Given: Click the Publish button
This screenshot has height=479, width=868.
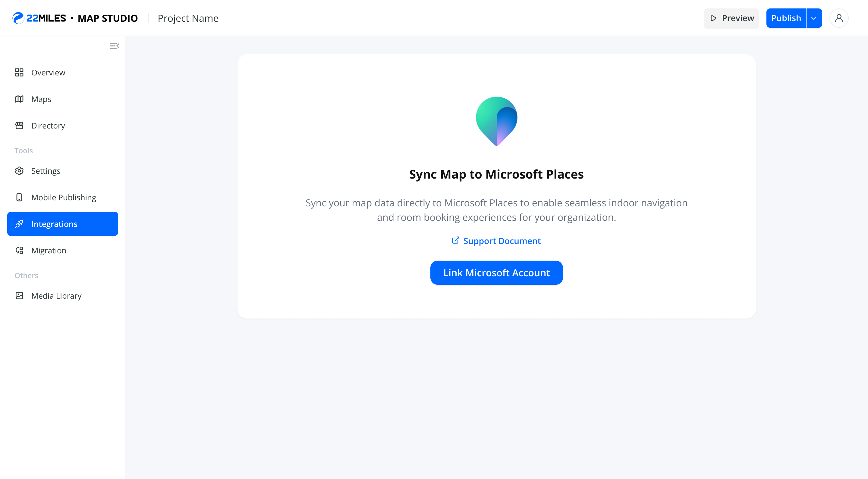Looking at the screenshot, I should pos(786,18).
